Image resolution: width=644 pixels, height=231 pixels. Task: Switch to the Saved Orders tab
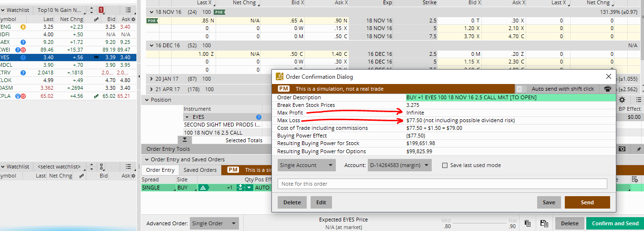pos(200,170)
